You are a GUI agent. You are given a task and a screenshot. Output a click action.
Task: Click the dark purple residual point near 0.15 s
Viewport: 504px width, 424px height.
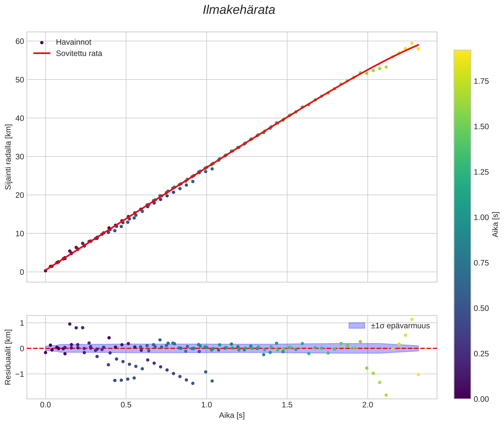click(70, 324)
